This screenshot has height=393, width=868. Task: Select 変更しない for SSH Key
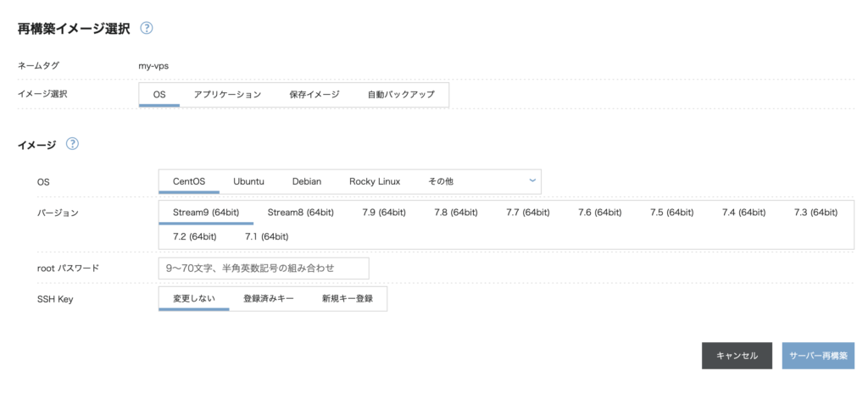coord(194,299)
